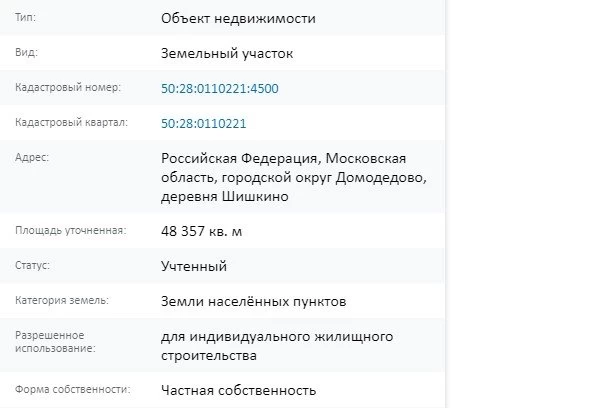Click the 'Статус:' field label
Screen dimensions: 605x408
pos(33,266)
